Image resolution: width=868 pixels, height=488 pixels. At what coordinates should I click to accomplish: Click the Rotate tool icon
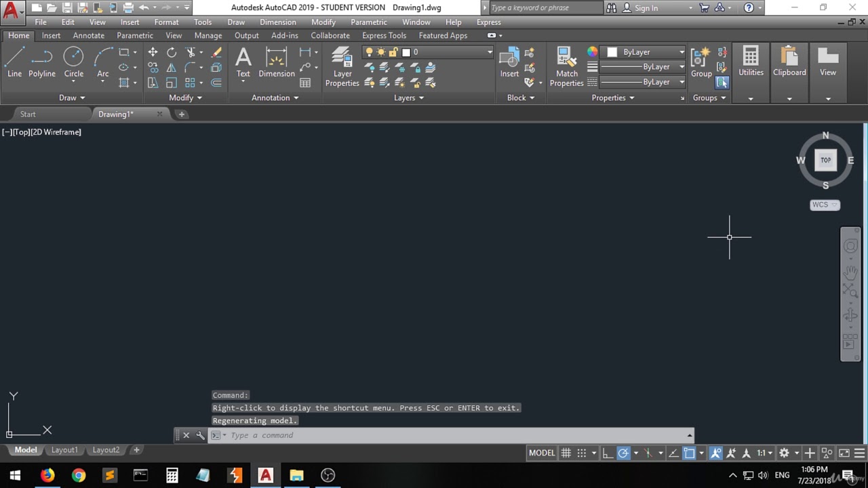coord(172,52)
